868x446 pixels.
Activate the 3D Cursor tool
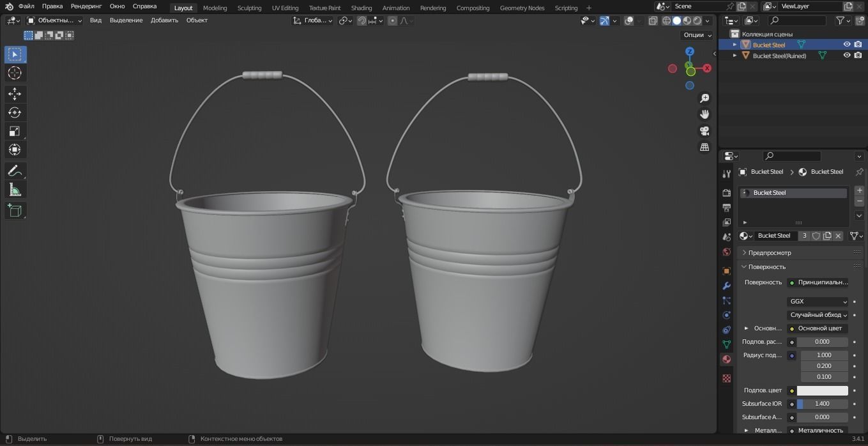(15, 73)
